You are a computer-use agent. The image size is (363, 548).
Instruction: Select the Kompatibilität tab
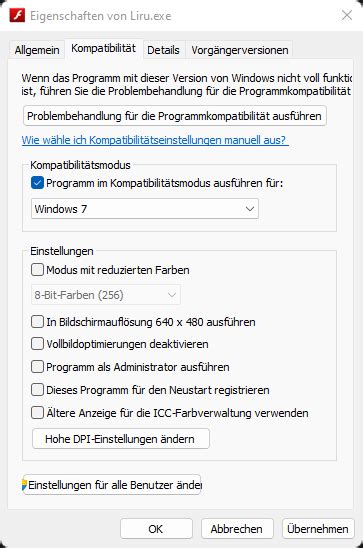pyautogui.click(x=103, y=48)
